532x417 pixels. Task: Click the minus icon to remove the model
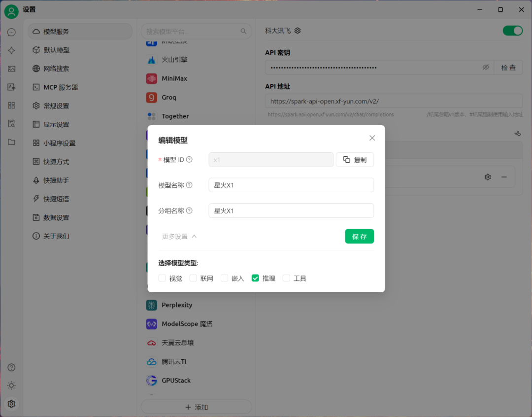(x=504, y=177)
